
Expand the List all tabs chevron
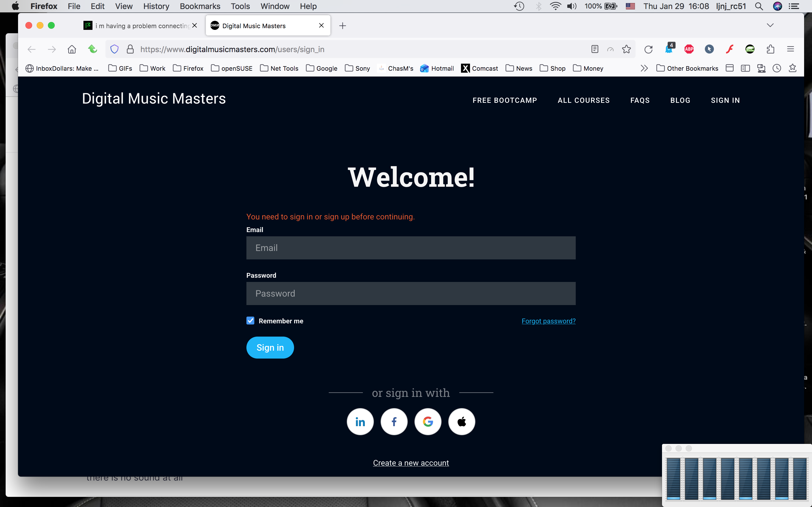coord(770,25)
